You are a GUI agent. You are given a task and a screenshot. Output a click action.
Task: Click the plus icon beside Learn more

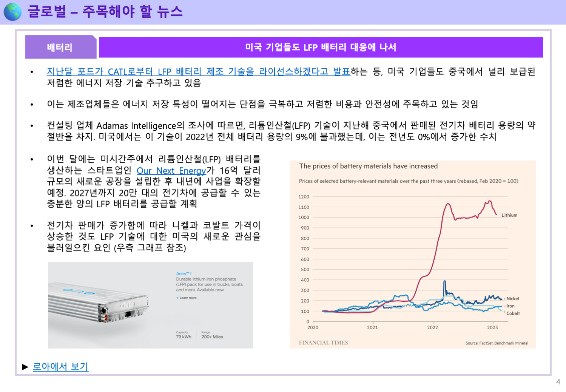point(177,298)
